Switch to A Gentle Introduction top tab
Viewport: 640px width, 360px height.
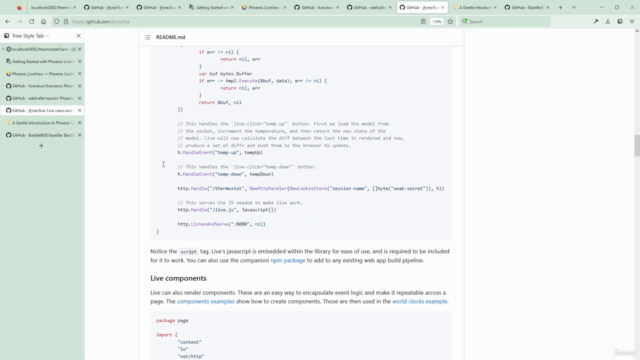point(474,7)
